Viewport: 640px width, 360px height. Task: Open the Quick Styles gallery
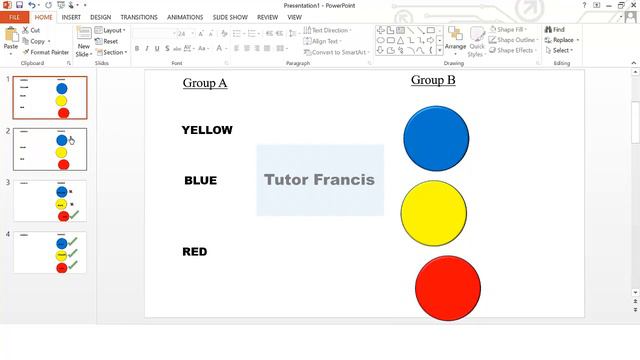[476, 42]
